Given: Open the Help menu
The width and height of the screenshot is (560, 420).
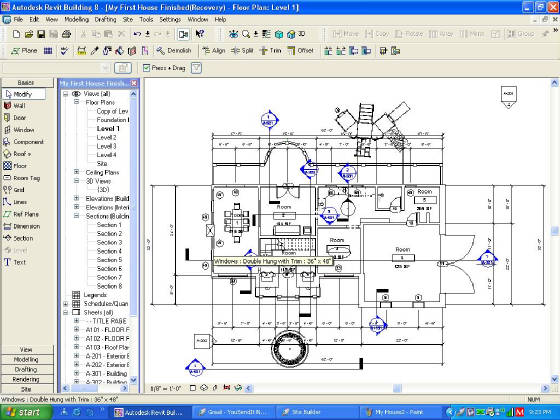Looking at the screenshot, I should tap(220, 20).
